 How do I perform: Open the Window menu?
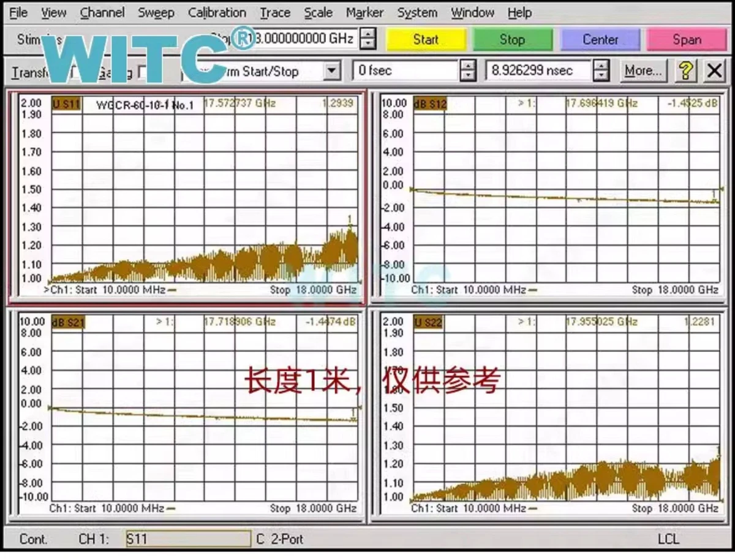tap(472, 12)
